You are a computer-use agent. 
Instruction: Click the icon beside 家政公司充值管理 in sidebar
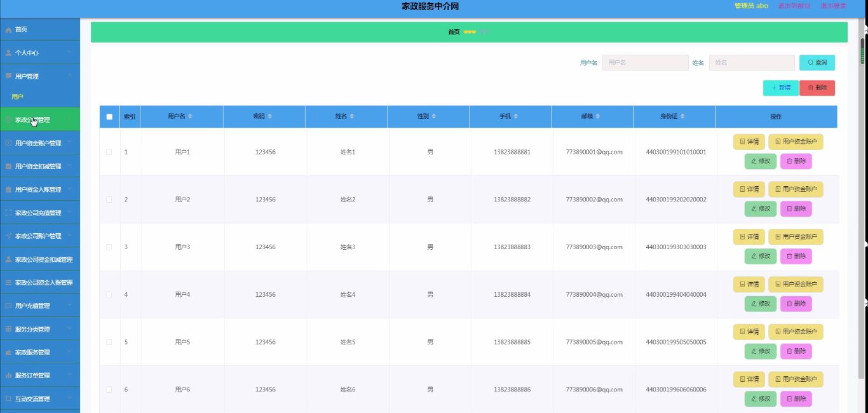tap(8, 213)
